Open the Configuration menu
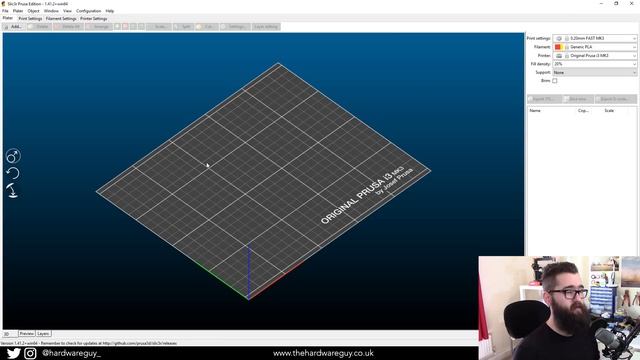640x360 pixels. pyautogui.click(x=89, y=11)
